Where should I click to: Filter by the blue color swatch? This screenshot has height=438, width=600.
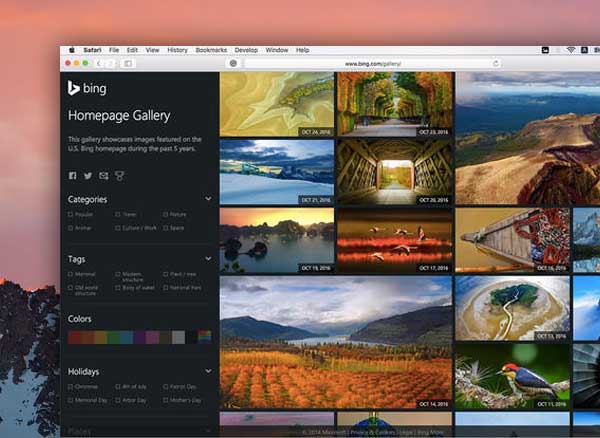click(x=126, y=337)
